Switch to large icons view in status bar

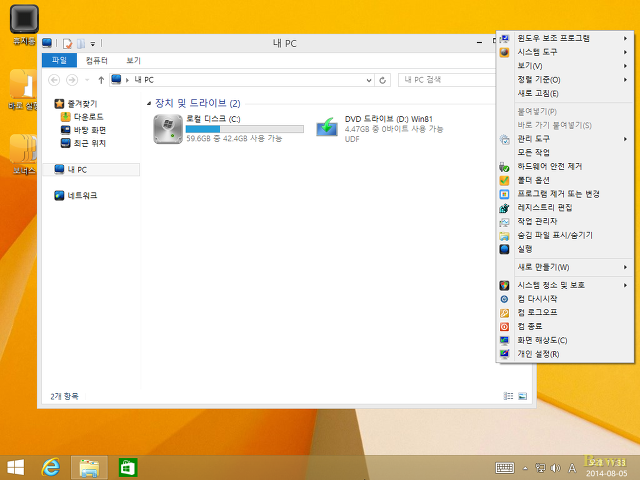[522, 396]
